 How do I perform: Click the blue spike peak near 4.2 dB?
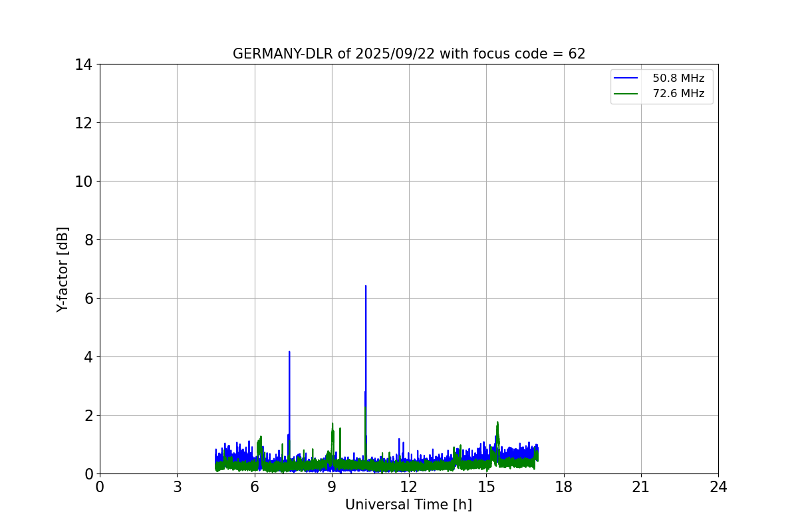[289, 352]
